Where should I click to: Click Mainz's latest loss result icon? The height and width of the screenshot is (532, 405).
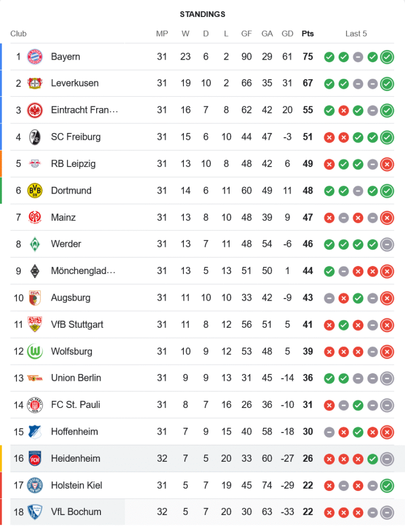(387, 217)
